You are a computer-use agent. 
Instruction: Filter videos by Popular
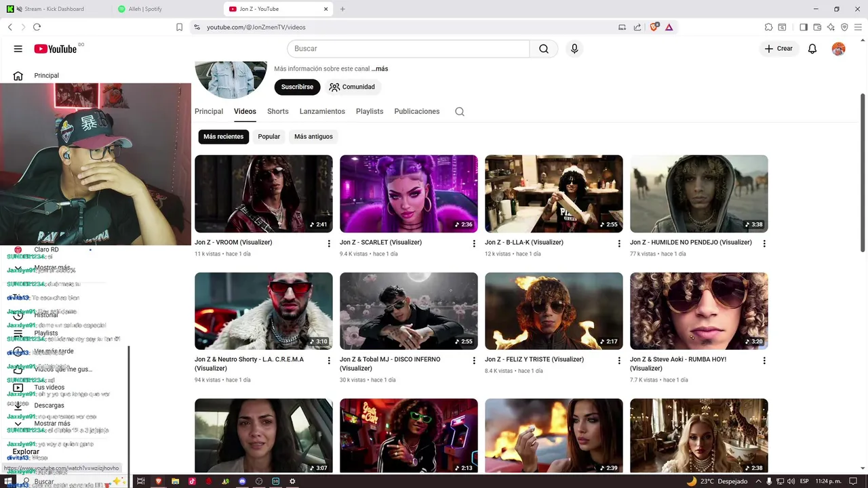tap(269, 136)
